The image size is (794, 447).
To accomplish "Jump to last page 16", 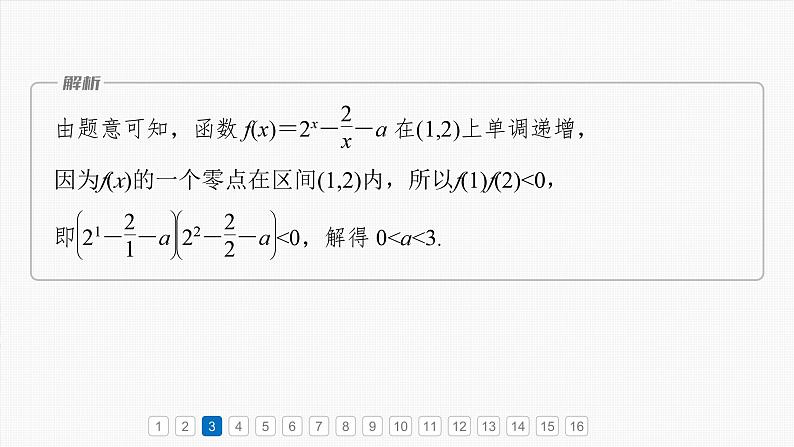I will tap(576, 426).
